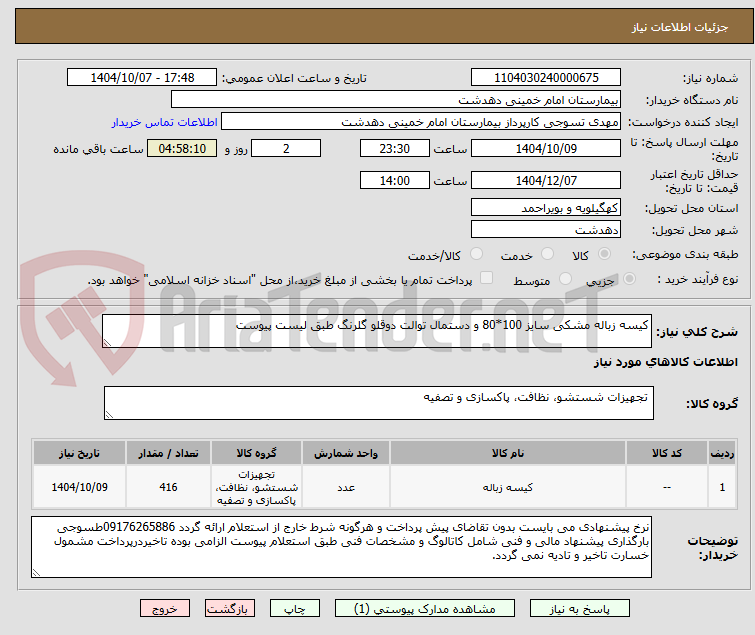The image size is (755, 635).
Task: Click the اطلاعات کالاهای مورد نیاز heading
Action: pyautogui.click(x=665, y=362)
